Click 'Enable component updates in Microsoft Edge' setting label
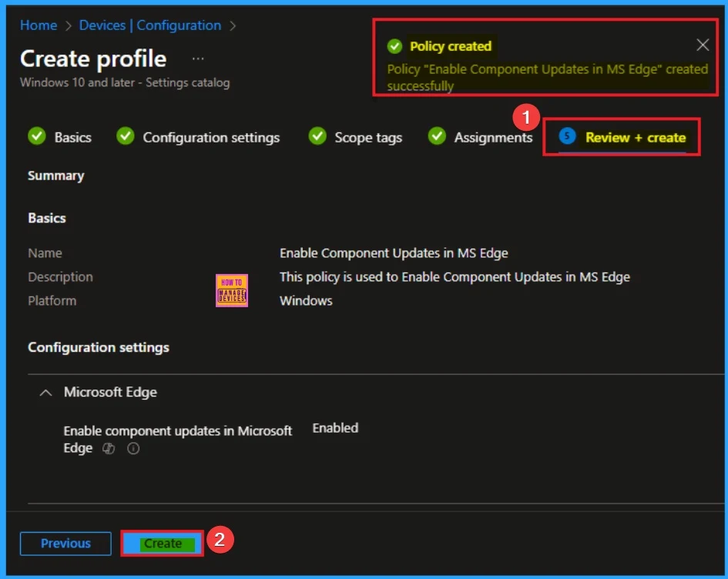 click(x=178, y=440)
